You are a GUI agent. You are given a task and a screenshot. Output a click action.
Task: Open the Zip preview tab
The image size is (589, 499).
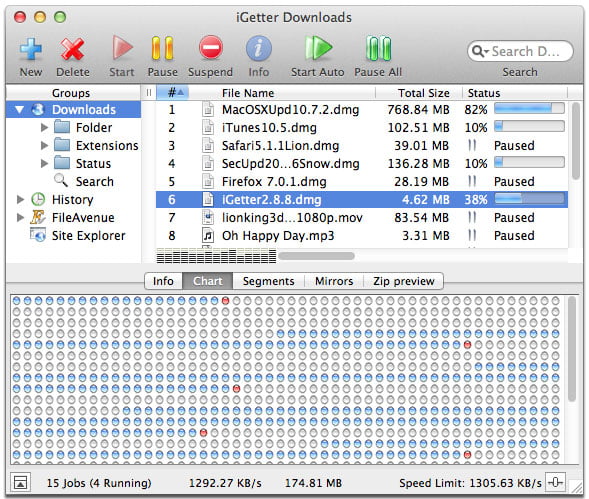pos(403,281)
